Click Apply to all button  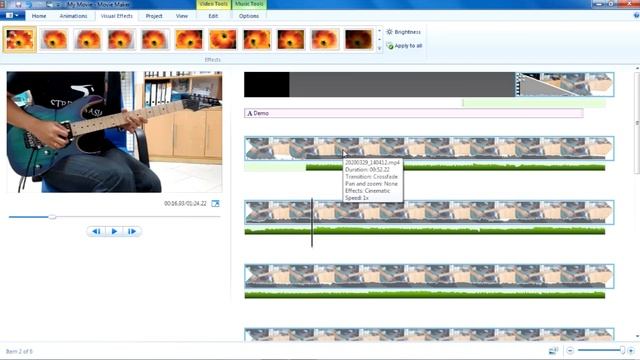coord(404,46)
